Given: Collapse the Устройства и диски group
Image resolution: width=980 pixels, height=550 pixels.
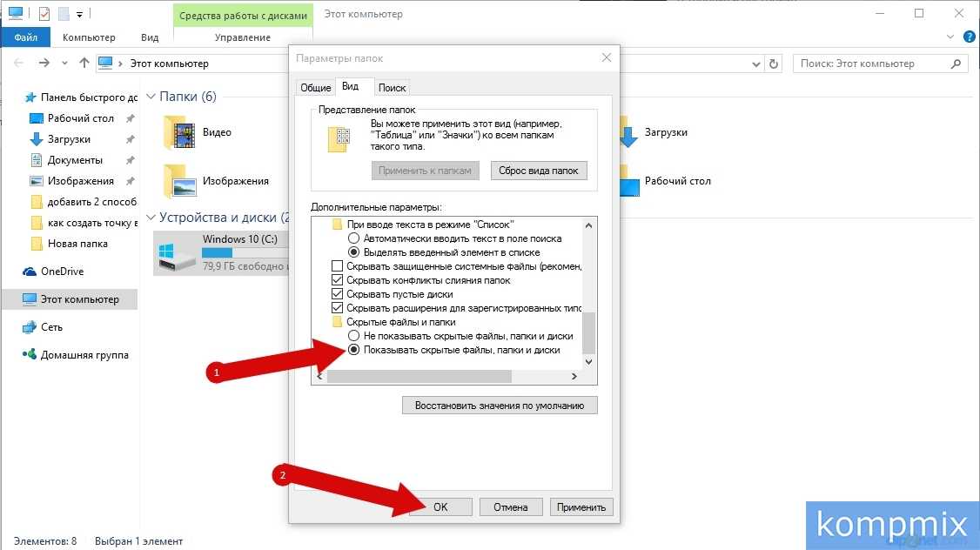Looking at the screenshot, I should (x=151, y=218).
